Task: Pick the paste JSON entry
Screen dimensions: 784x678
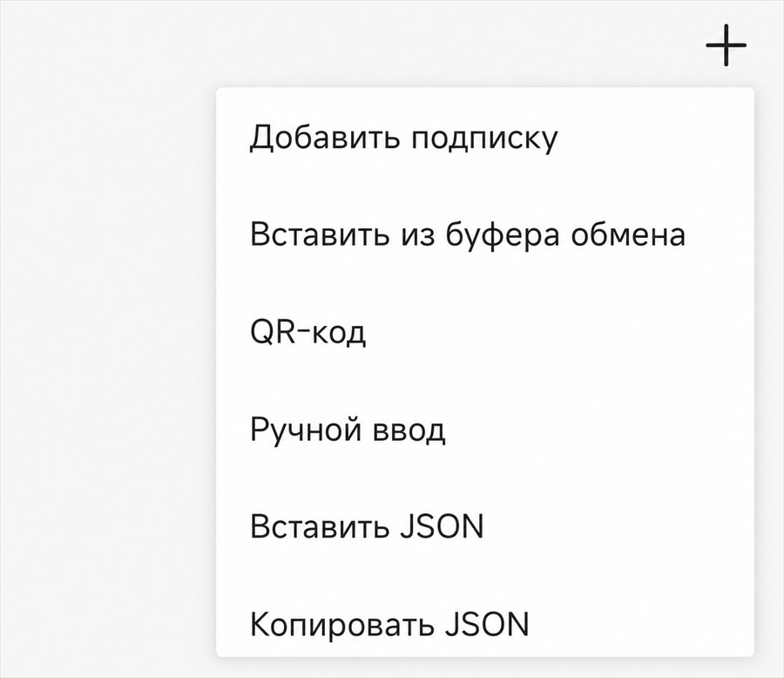Action: [485, 525]
